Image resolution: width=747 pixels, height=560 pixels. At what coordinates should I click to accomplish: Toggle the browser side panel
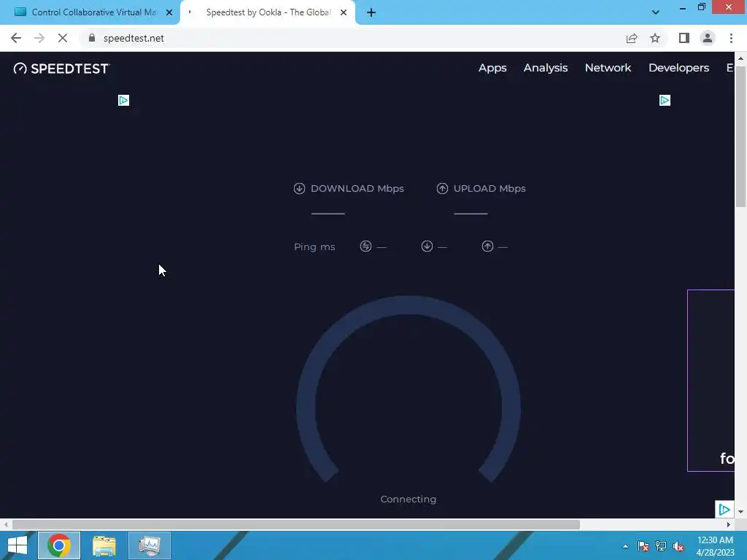coord(684,38)
